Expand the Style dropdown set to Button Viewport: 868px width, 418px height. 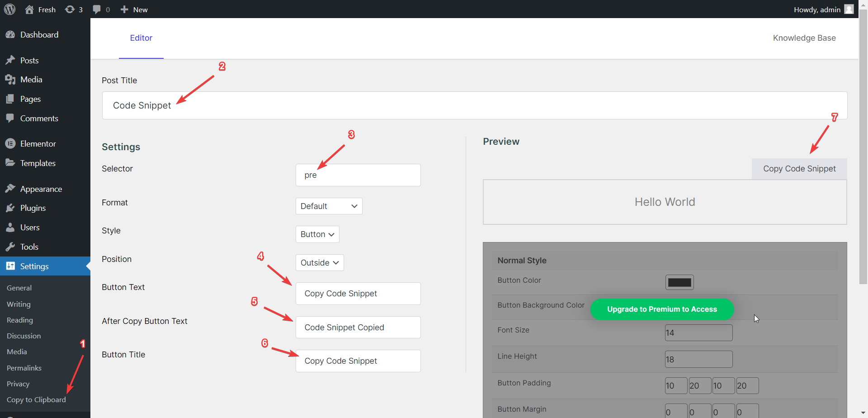tap(317, 234)
